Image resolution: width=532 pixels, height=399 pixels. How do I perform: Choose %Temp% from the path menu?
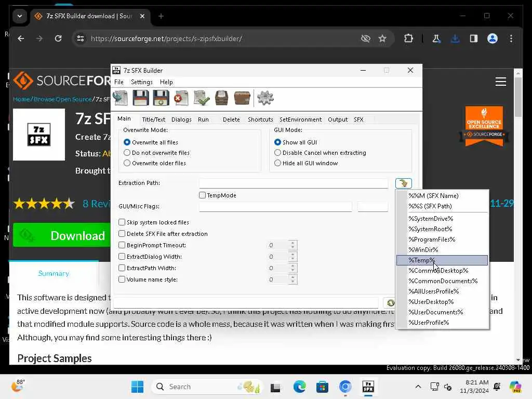click(442, 260)
